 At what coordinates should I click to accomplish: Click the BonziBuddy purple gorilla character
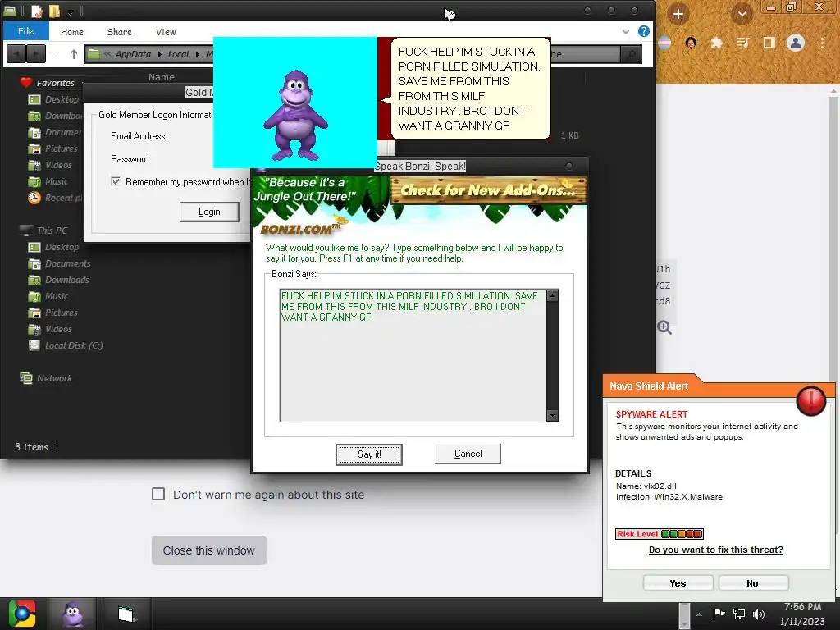click(295, 115)
